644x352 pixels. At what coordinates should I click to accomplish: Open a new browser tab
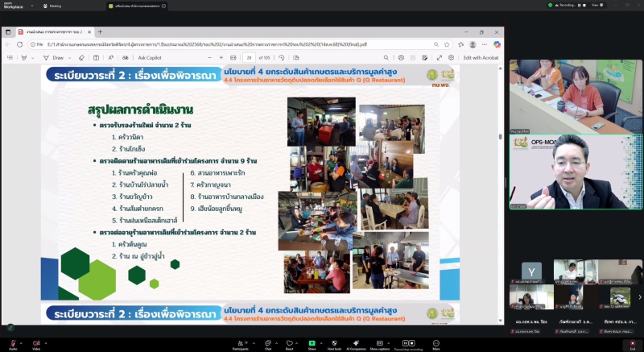(100, 31)
